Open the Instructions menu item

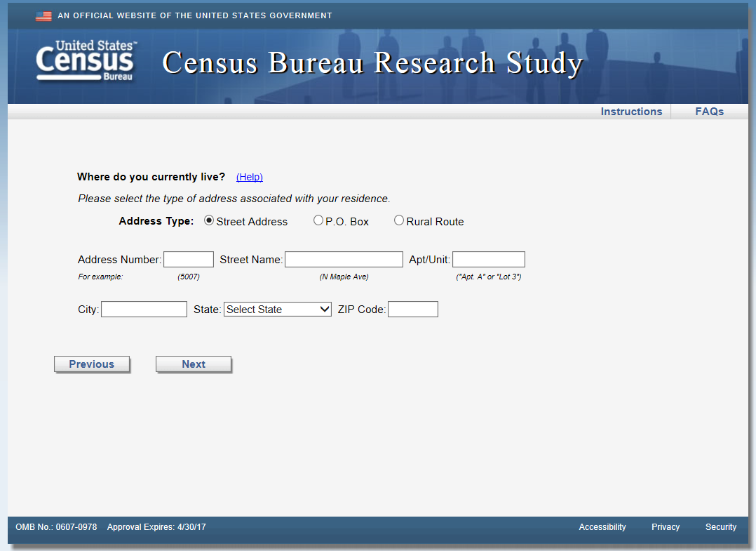(x=630, y=112)
